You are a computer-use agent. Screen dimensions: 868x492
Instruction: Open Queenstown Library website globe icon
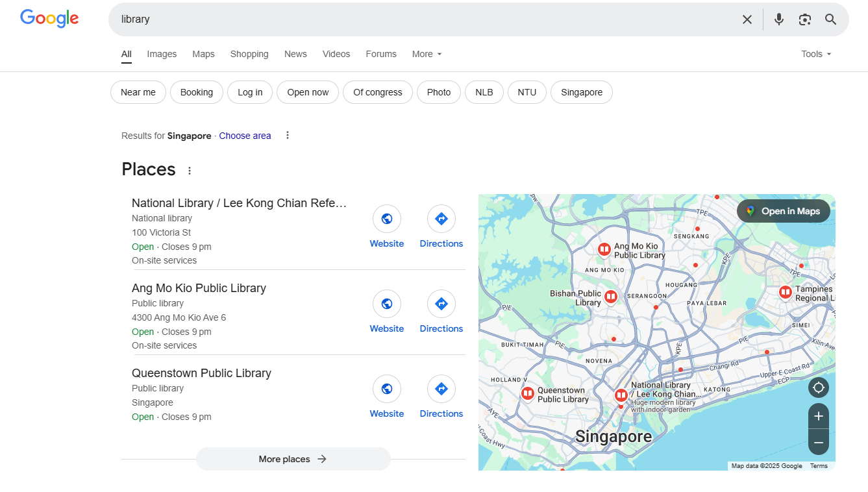[x=387, y=389]
